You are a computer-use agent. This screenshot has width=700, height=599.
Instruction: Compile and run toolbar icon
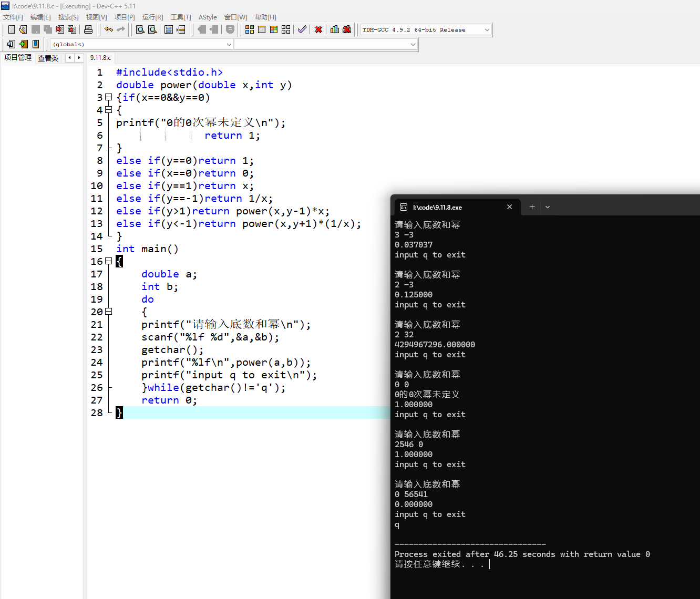click(274, 29)
